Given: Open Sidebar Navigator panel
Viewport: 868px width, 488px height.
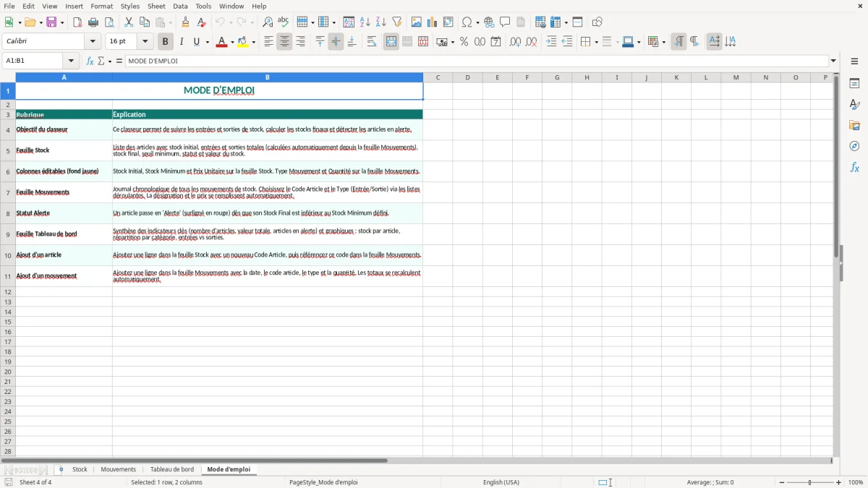Looking at the screenshot, I should coord(854,146).
